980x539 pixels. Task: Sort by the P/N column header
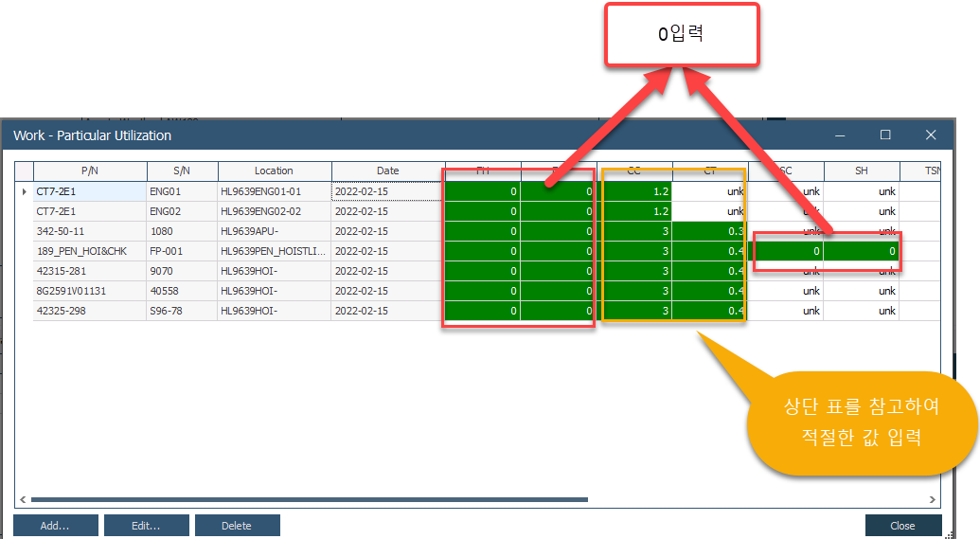pos(90,171)
